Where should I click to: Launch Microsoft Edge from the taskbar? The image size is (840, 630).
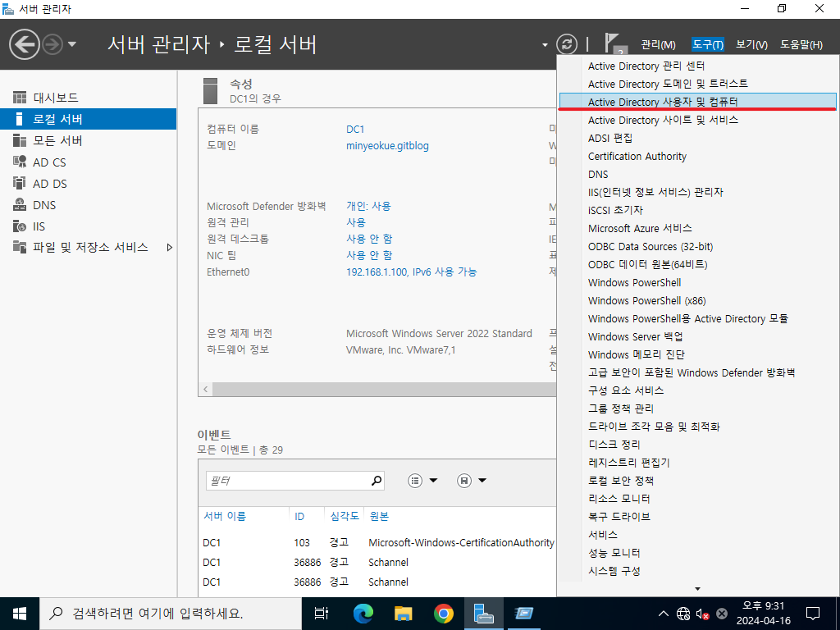[363, 614]
